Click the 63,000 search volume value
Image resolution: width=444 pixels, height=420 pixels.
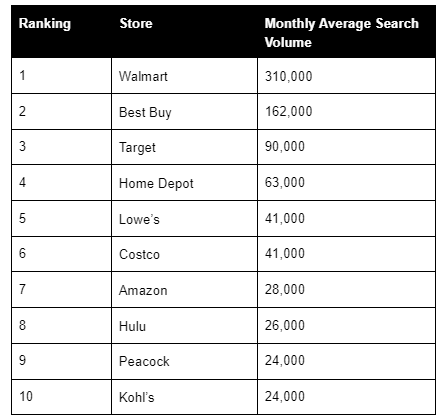point(285,182)
